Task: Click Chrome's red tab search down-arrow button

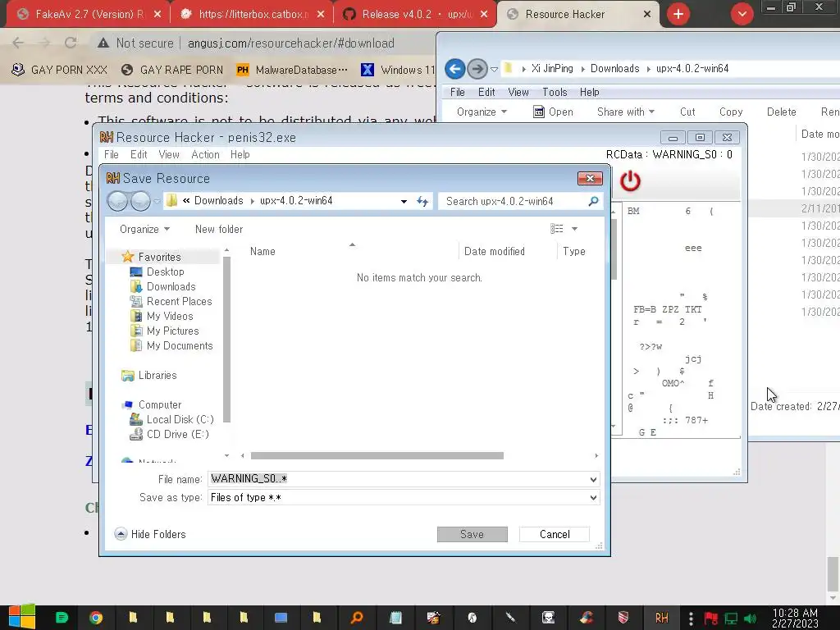Action: [x=742, y=14]
